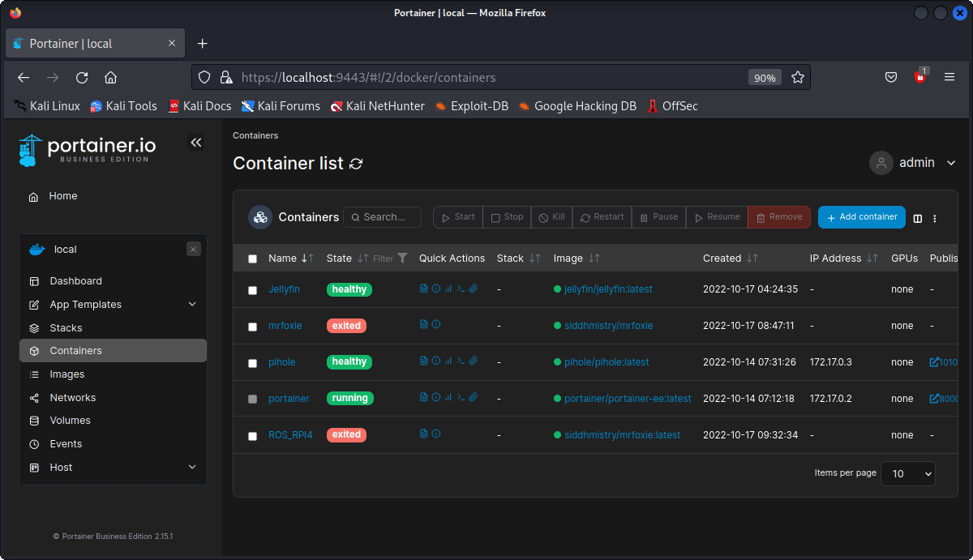Bookmark this page with the star icon

coord(798,78)
